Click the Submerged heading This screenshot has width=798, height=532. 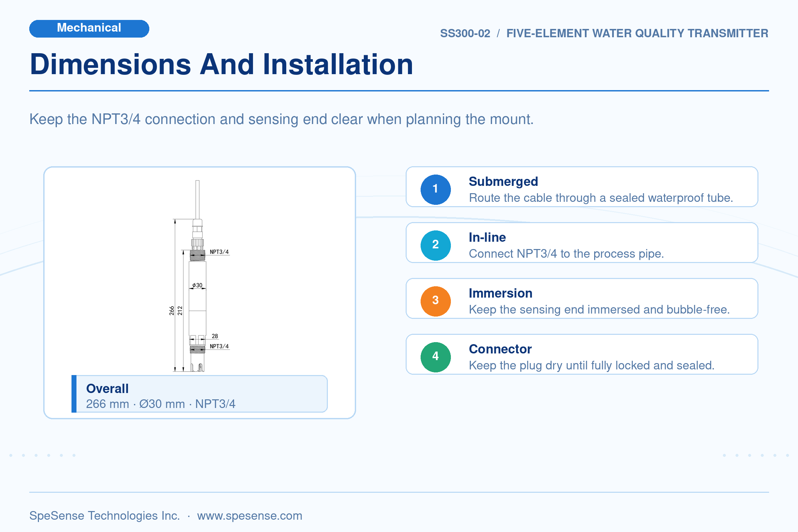coord(503,182)
